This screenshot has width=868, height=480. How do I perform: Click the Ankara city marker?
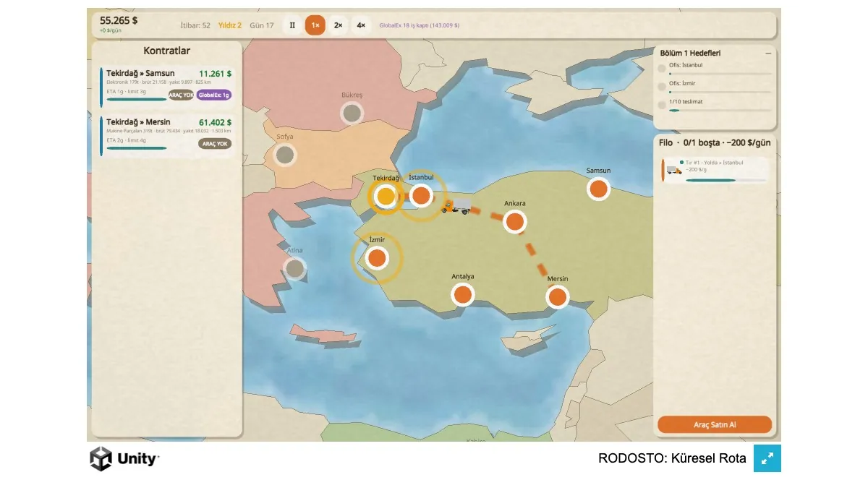click(x=514, y=221)
